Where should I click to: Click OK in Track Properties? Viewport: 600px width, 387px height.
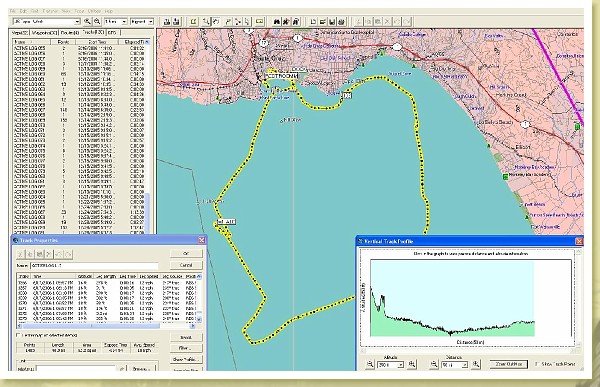(x=186, y=253)
